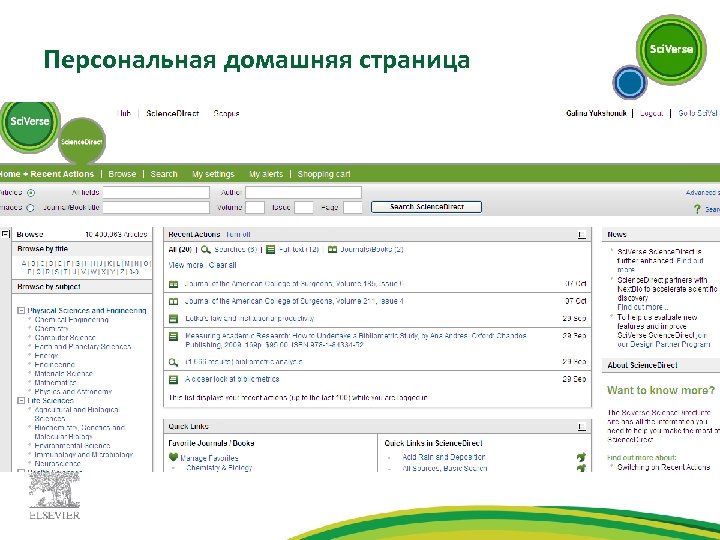The image size is (720, 540).
Task: Click the ScienceDirect link beside Hub
Action: pos(173,113)
